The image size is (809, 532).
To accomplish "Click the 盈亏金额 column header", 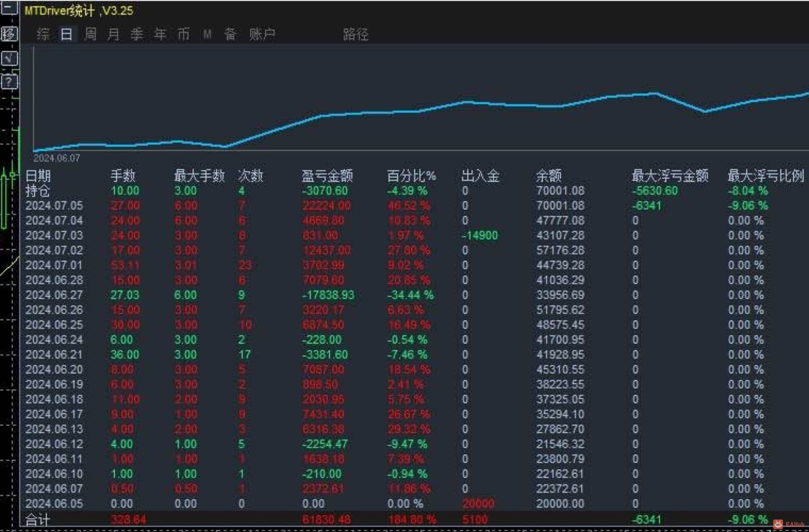I will (327, 175).
